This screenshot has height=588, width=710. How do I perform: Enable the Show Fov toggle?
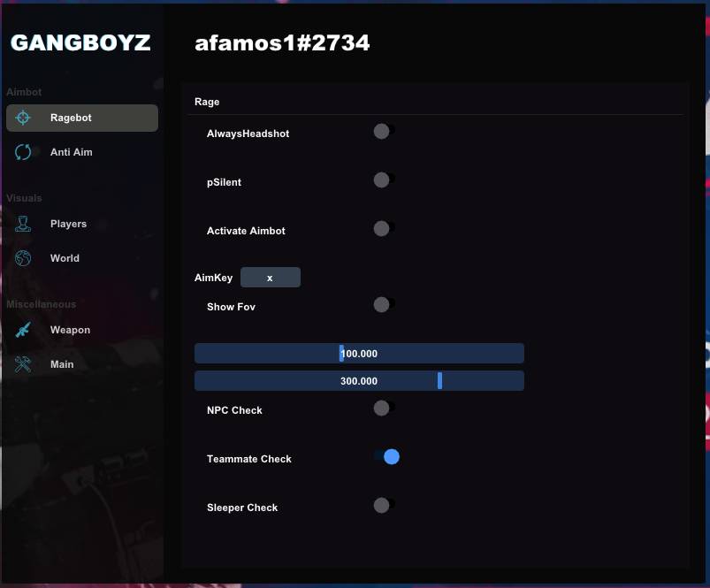pos(384,304)
